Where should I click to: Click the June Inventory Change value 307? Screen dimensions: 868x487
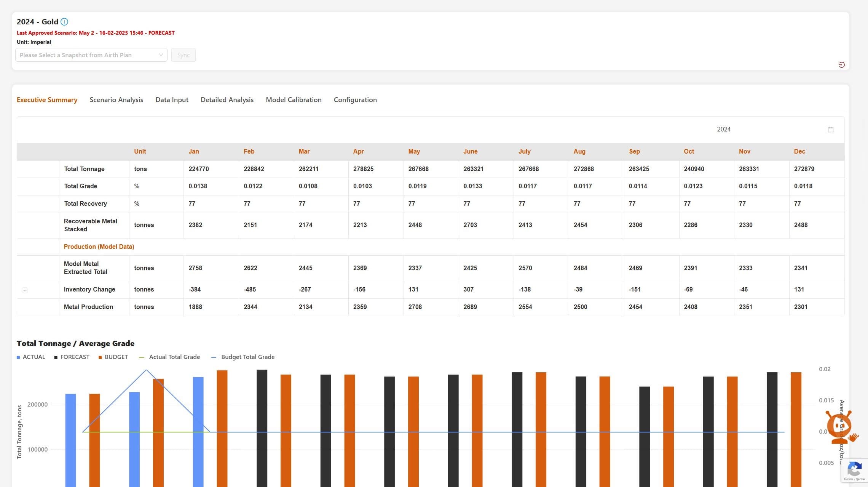469,290
